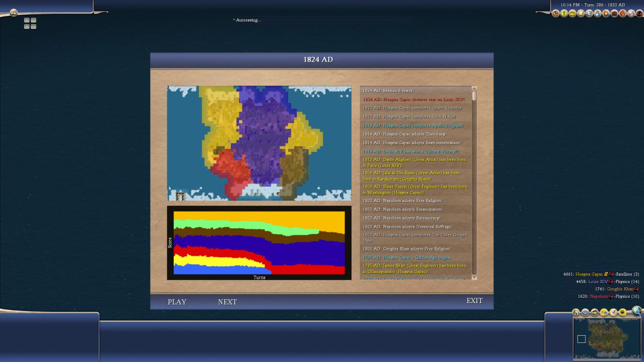644x362 pixels.
Task: Click EXIT to close the replay
Action: (x=474, y=301)
